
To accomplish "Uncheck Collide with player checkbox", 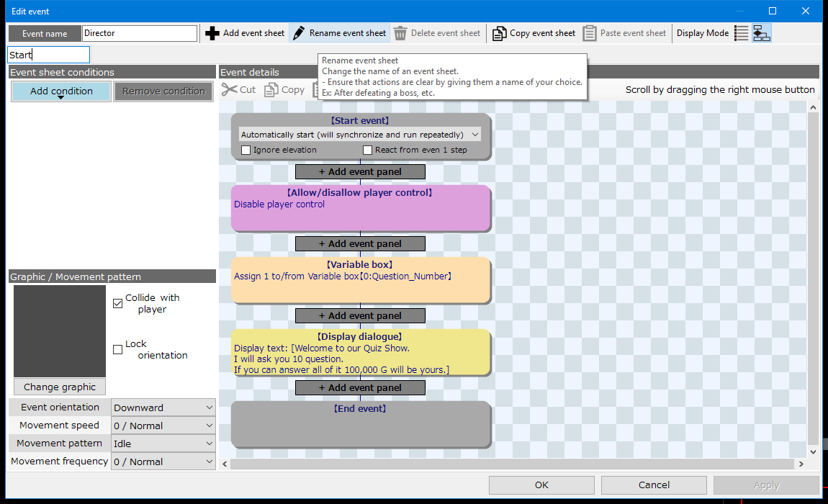I will 118,303.
